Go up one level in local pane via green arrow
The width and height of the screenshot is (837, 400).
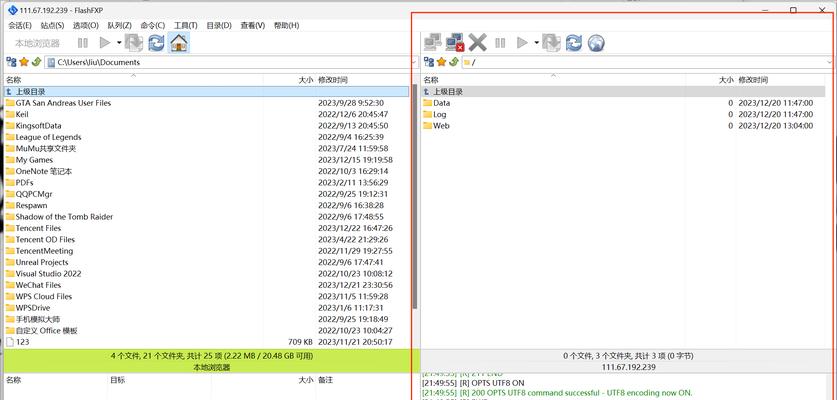coord(36,62)
